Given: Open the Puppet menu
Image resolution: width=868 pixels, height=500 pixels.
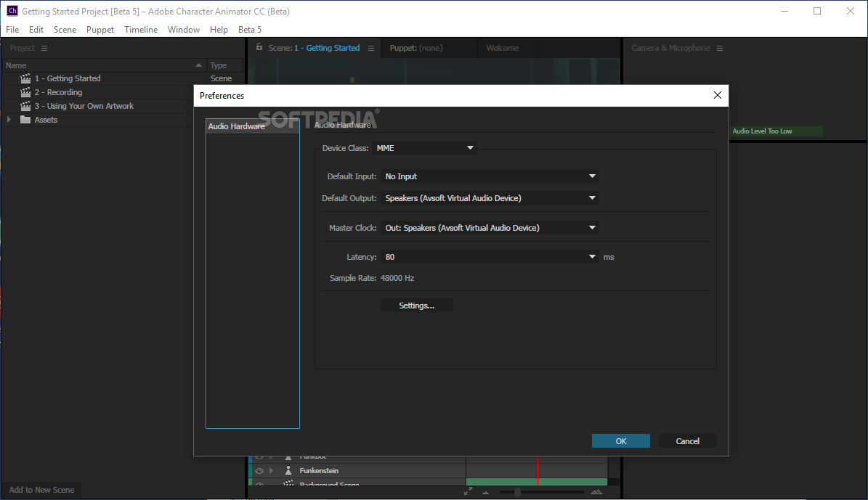Looking at the screenshot, I should tap(100, 29).
